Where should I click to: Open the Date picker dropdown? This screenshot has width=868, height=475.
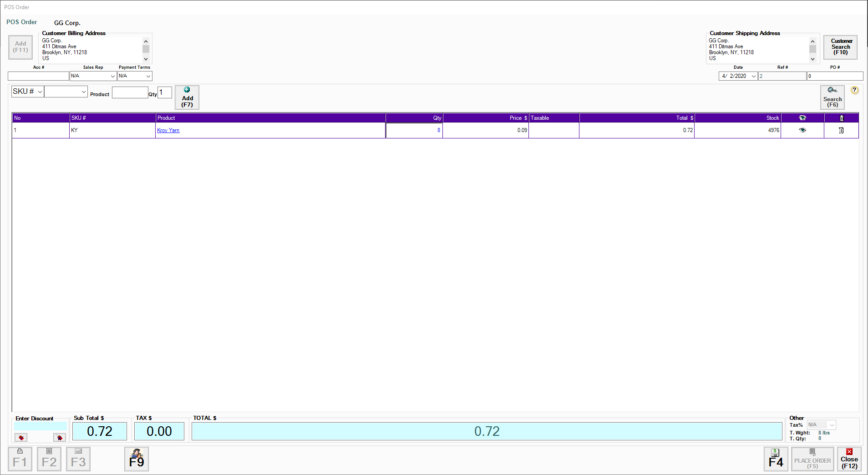click(753, 76)
